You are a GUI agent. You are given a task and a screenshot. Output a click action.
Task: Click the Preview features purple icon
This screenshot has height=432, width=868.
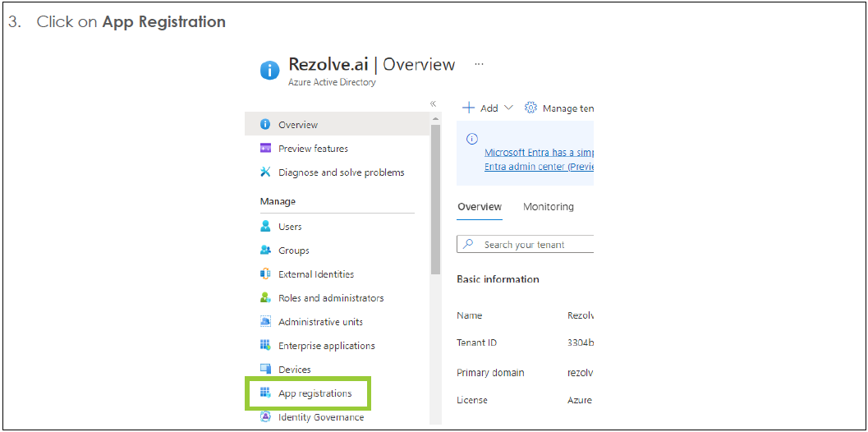[x=265, y=149]
